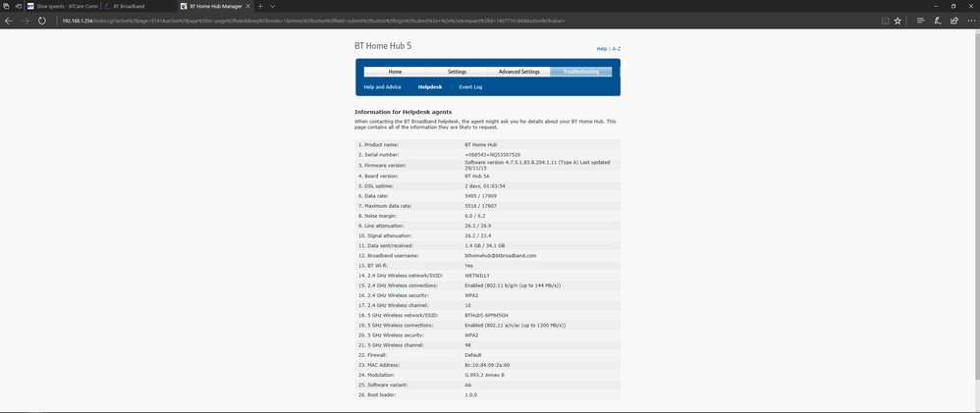The image size is (980, 413).
Task: Click MAC address 8c:10:d4:09:2a:60
Action: click(x=487, y=365)
